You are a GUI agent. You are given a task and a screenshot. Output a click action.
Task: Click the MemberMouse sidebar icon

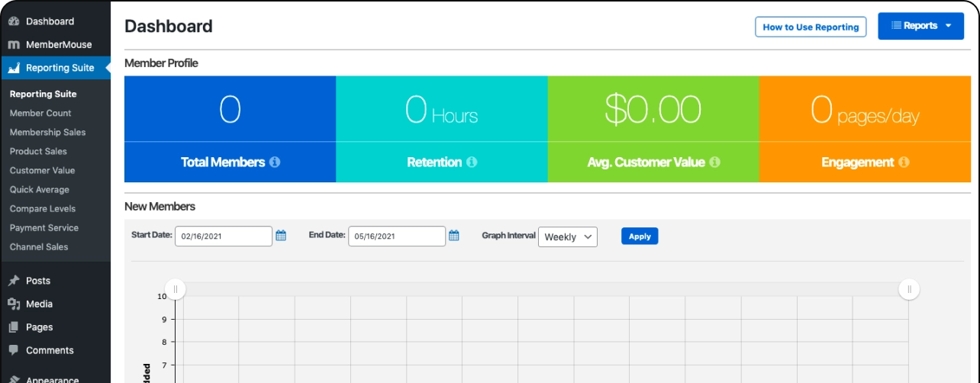tap(14, 44)
